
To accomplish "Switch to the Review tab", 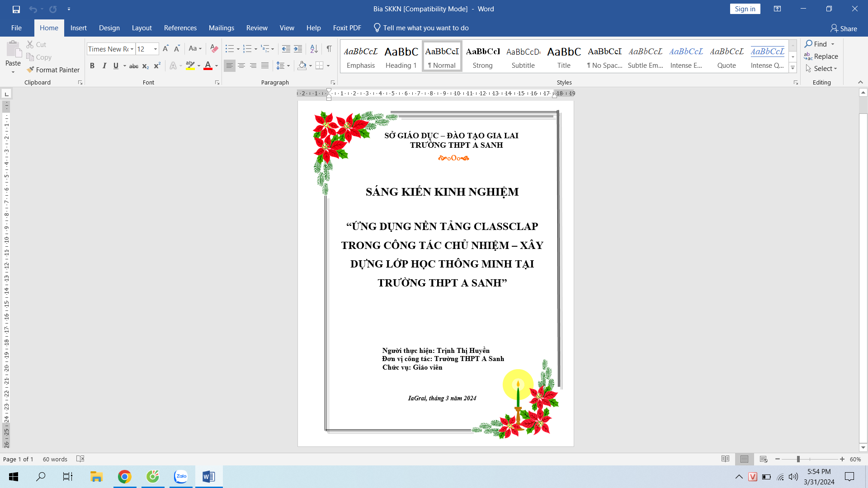I will click(257, 28).
